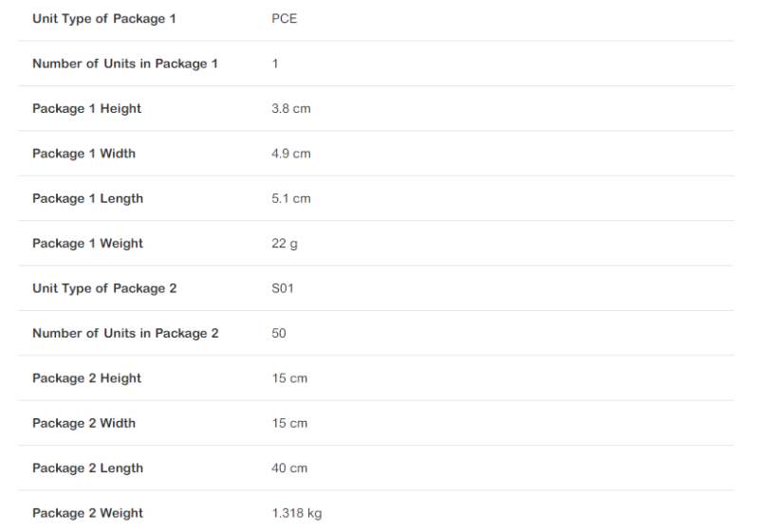The width and height of the screenshot is (759, 532).
Task: Click the 'Unit Type of Package 1' label
Action: tap(103, 19)
